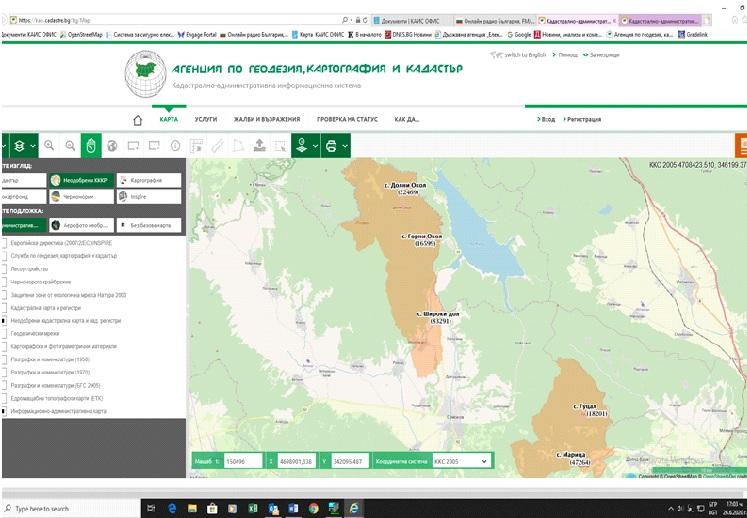Uncheck Информационно-административна карта layer
Image resolution: width=747 pixels, height=518 pixels.
click(4, 411)
